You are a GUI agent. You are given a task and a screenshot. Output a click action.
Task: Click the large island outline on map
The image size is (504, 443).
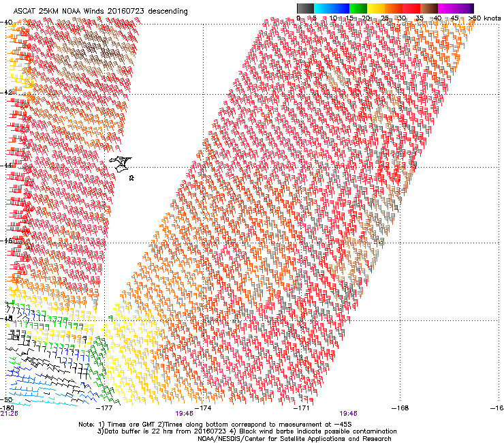(121, 164)
